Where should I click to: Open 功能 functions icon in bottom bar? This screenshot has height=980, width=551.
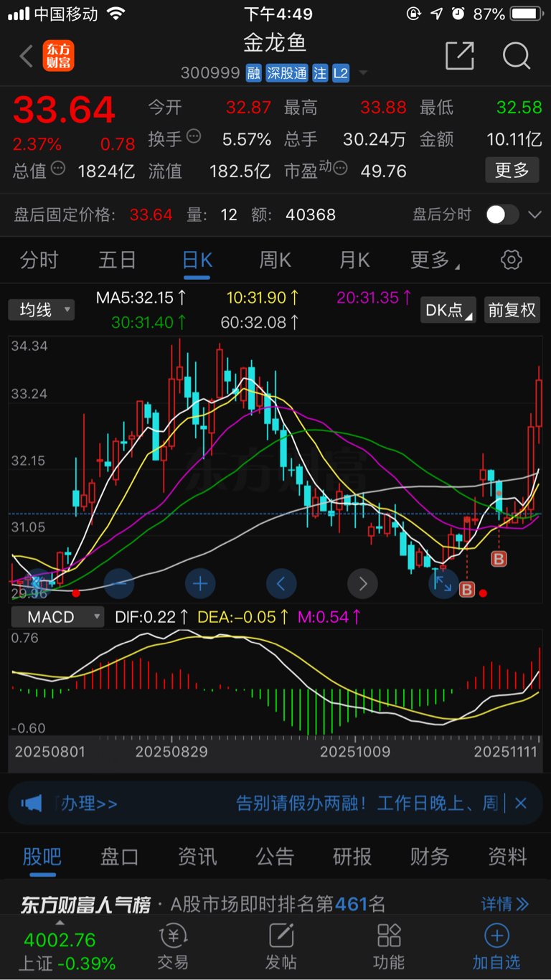(x=389, y=947)
